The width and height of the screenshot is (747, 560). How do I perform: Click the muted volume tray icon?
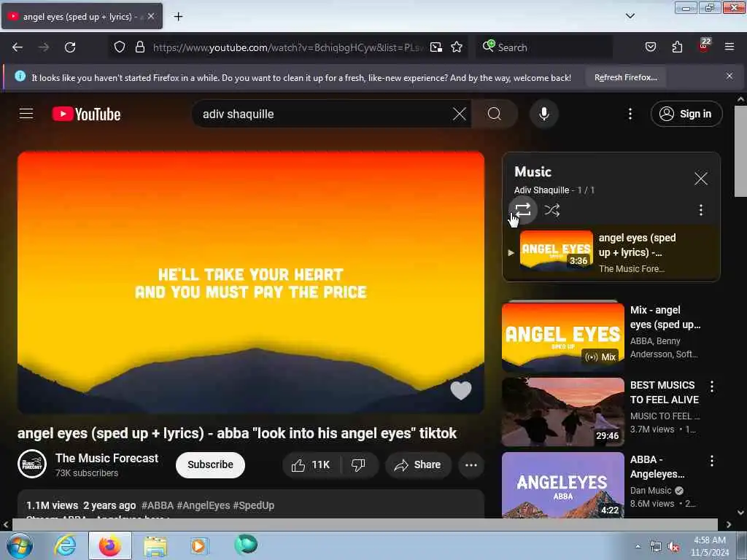(x=673, y=547)
